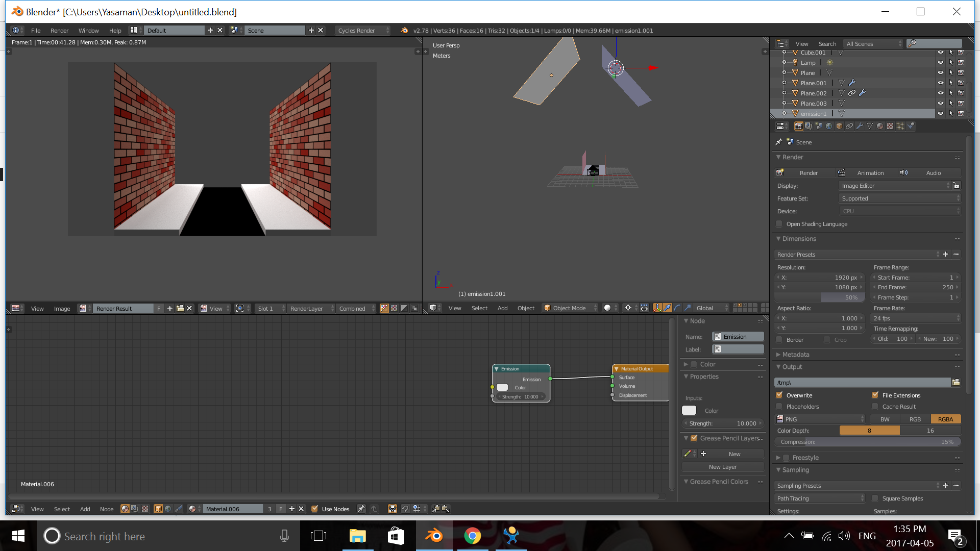Open output path folder browser icon
The height and width of the screenshot is (551, 980).
tap(956, 382)
